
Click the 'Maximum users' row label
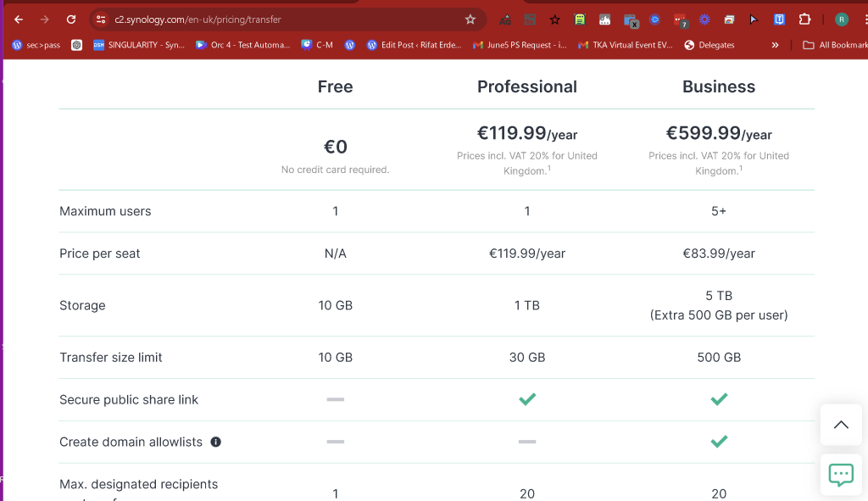(x=105, y=211)
